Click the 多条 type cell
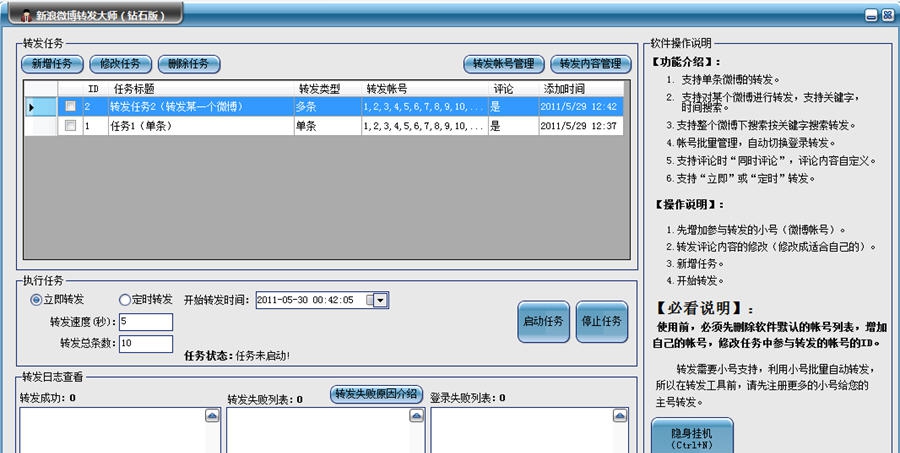 pos(328,107)
